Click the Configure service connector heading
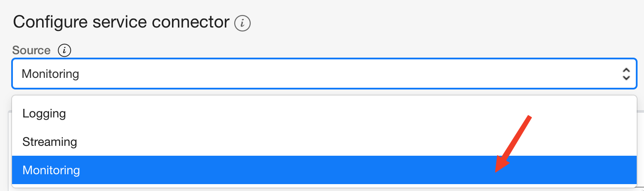Viewport: 644px width, 191px height. click(x=121, y=22)
